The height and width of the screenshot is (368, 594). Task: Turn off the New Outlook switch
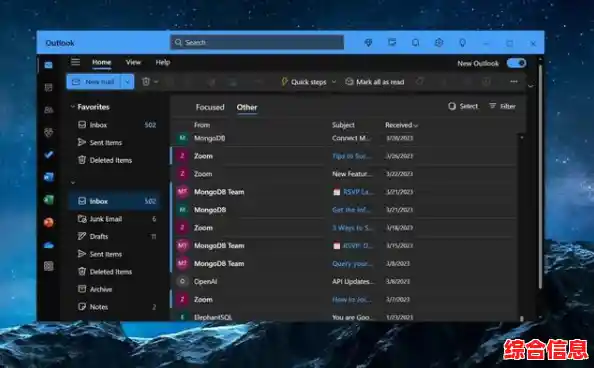[516, 63]
